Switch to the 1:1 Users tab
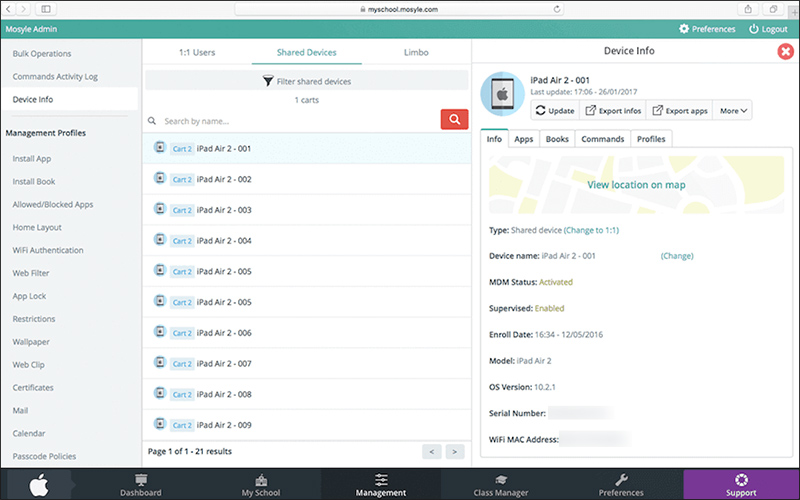This screenshot has width=800, height=500. point(197,52)
